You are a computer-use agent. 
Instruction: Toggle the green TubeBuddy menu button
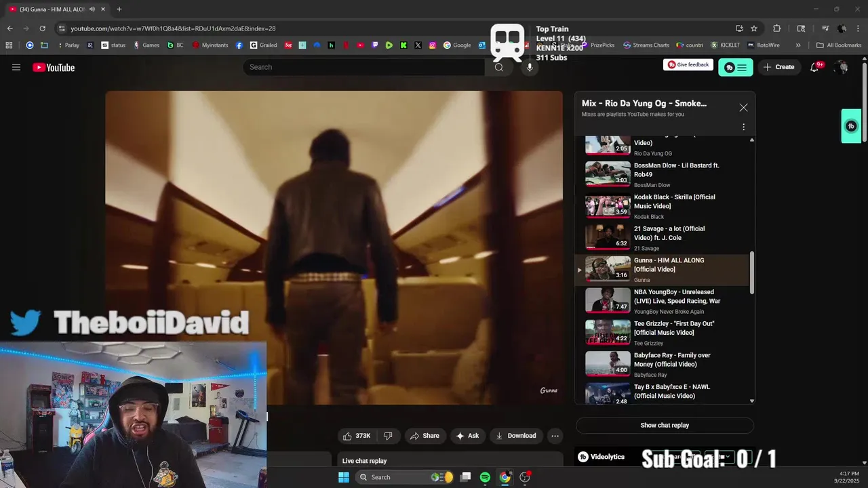[736, 67]
